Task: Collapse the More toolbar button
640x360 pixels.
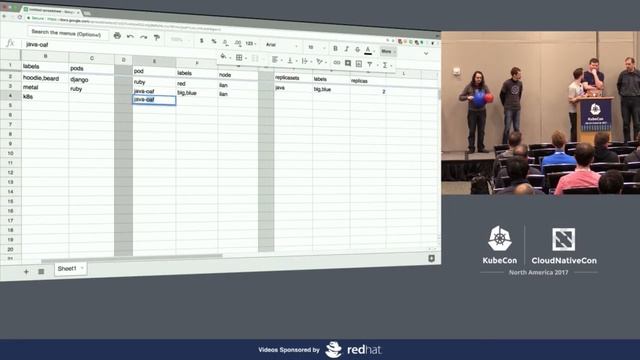Action: 387,51
